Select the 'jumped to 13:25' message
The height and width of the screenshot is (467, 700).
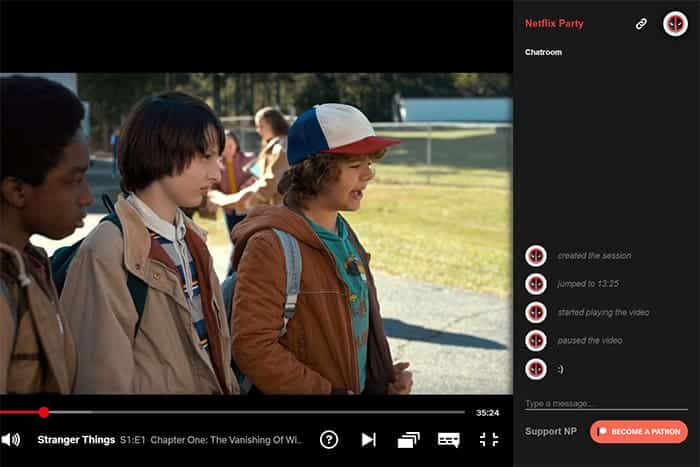point(588,284)
